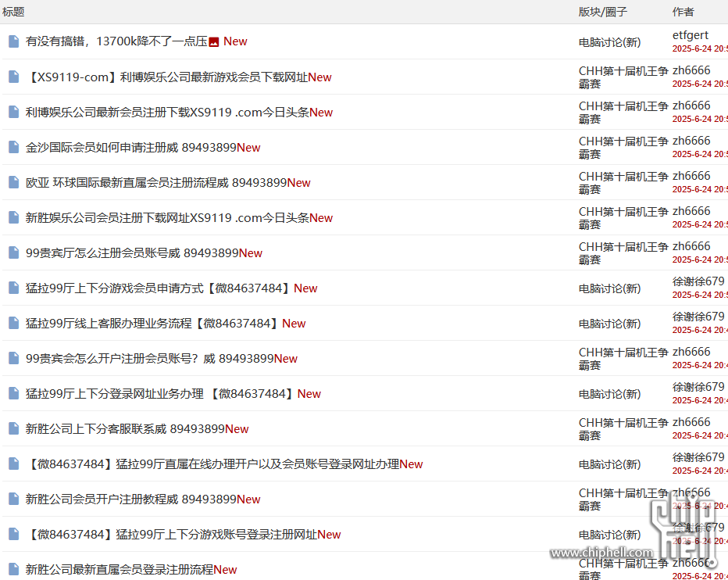Click document icon beside 新胜公司最新直属会员登录 thread
This screenshot has height=580, width=728.
pos(14,569)
